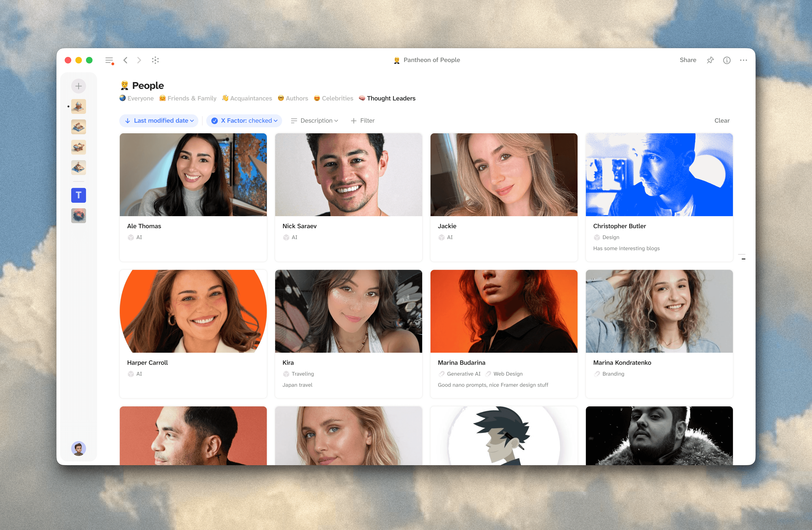Screen dimensions: 812x530
Task: Click the Share button
Action: coord(687,60)
